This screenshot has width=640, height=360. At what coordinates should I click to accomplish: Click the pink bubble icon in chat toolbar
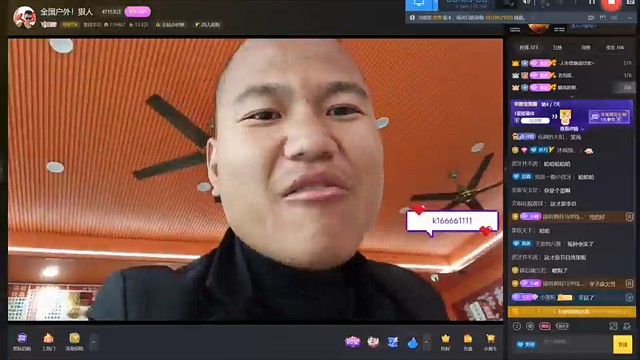click(x=544, y=326)
